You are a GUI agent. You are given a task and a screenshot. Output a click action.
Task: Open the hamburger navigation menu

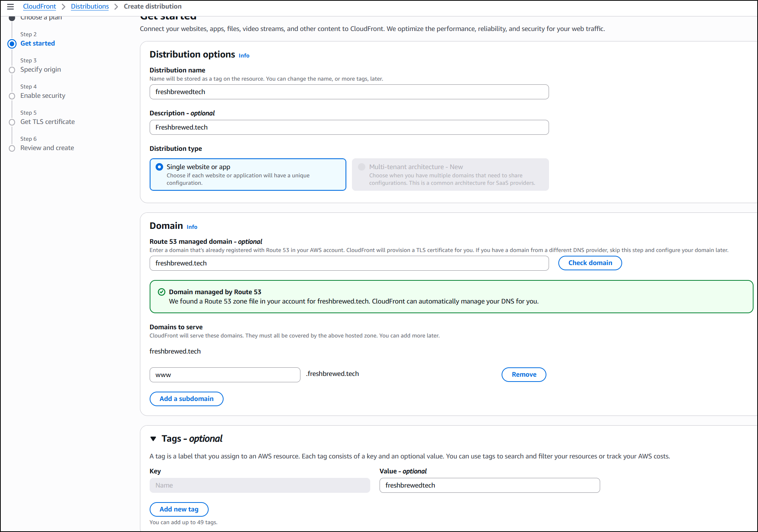point(10,7)
